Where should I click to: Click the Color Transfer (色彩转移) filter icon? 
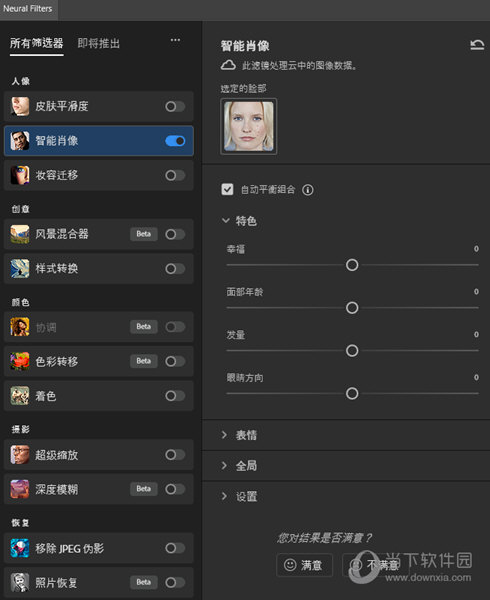[20, 361]
